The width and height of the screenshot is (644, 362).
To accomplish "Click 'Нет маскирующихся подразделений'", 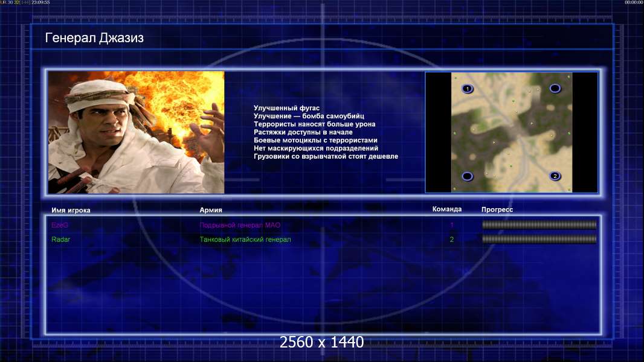I will click(x=316, y=148).
